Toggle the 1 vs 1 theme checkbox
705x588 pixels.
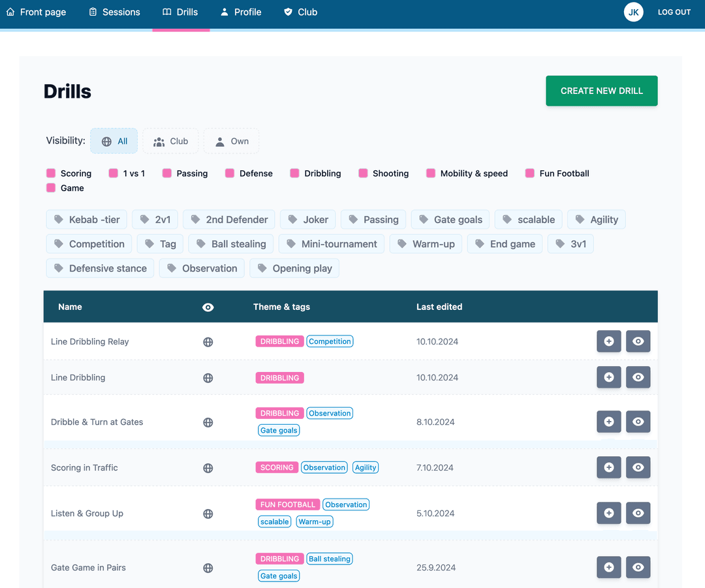pyautogui.click(x=114, y=173)
